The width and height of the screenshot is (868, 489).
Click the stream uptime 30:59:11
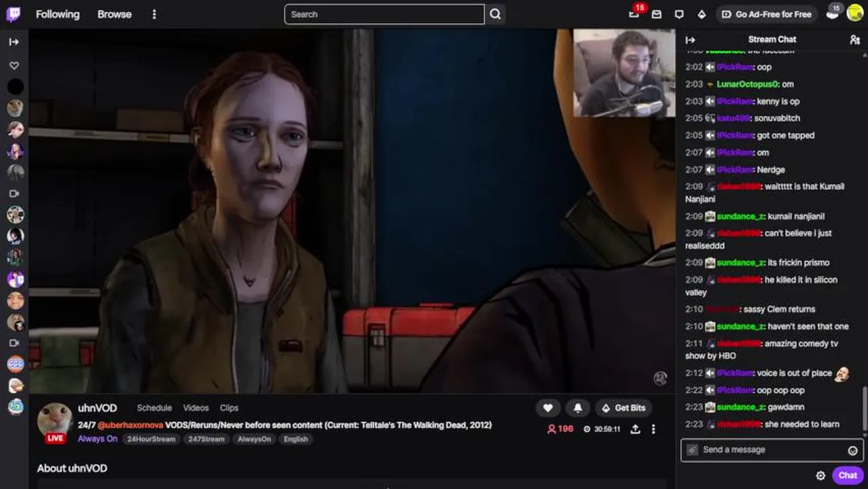point(602,429)
